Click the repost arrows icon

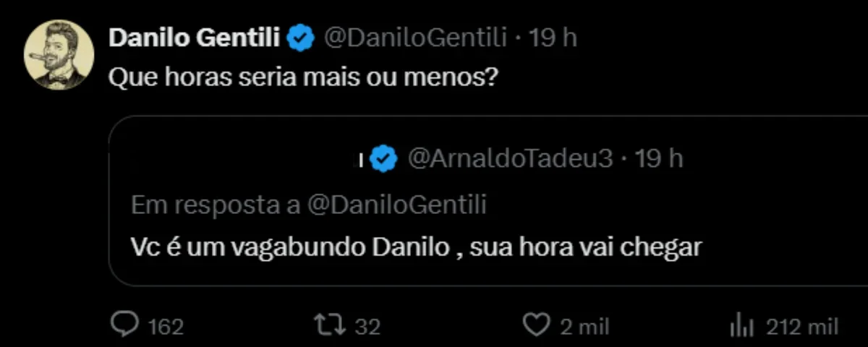tap(332, 326)
